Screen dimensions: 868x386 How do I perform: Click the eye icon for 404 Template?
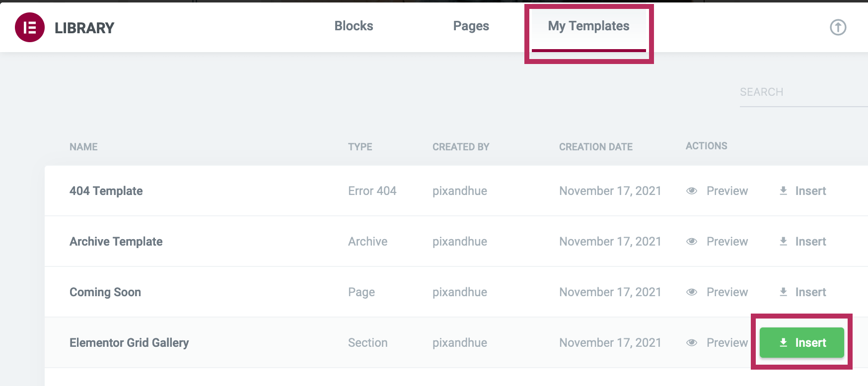tap(692, 191)
